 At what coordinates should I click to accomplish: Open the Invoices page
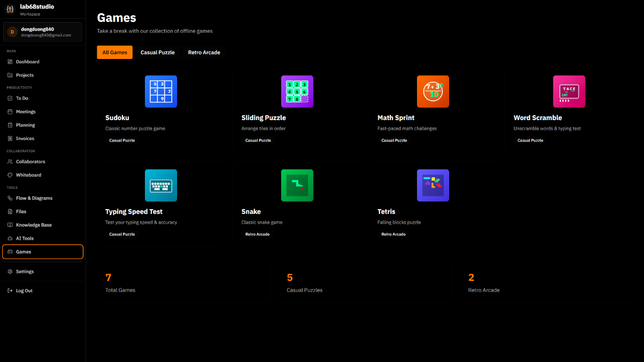[x=43, y=138]
